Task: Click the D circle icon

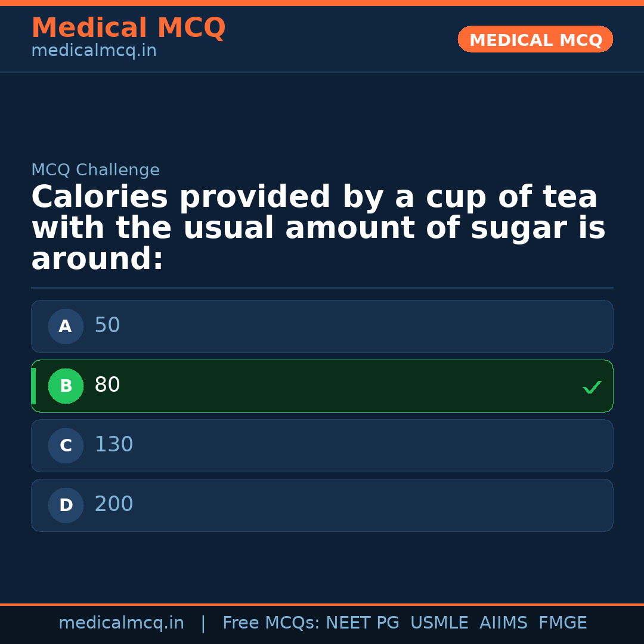Action: [66, 505]
